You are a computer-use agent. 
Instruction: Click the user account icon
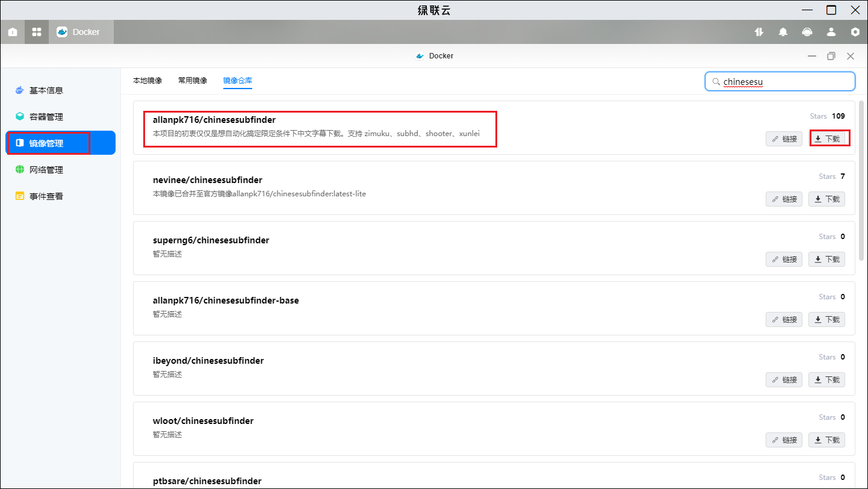point(831,32)
